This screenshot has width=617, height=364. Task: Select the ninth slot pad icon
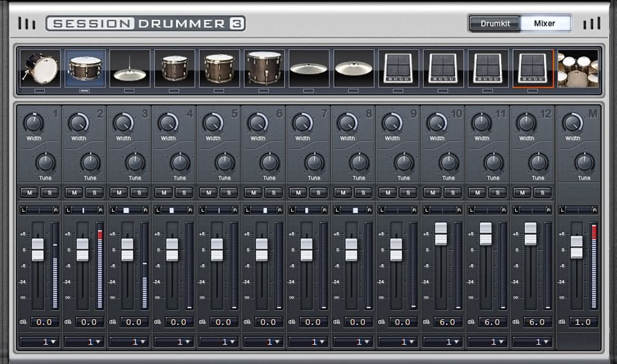399,68
